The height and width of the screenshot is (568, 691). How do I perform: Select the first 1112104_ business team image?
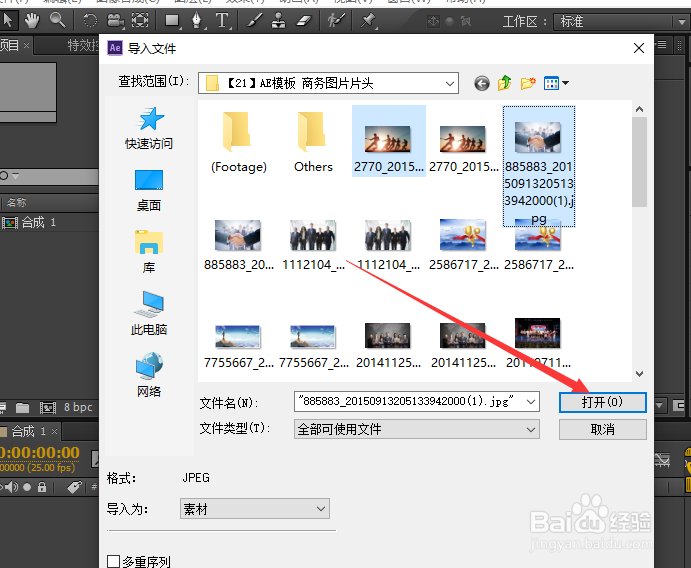(313, 245)
